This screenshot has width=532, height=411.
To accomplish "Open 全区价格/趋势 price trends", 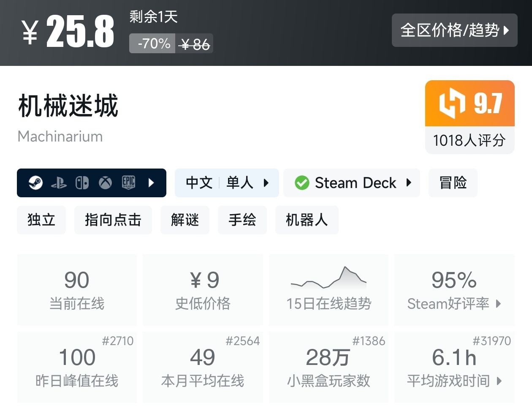I will coord(454,30).
